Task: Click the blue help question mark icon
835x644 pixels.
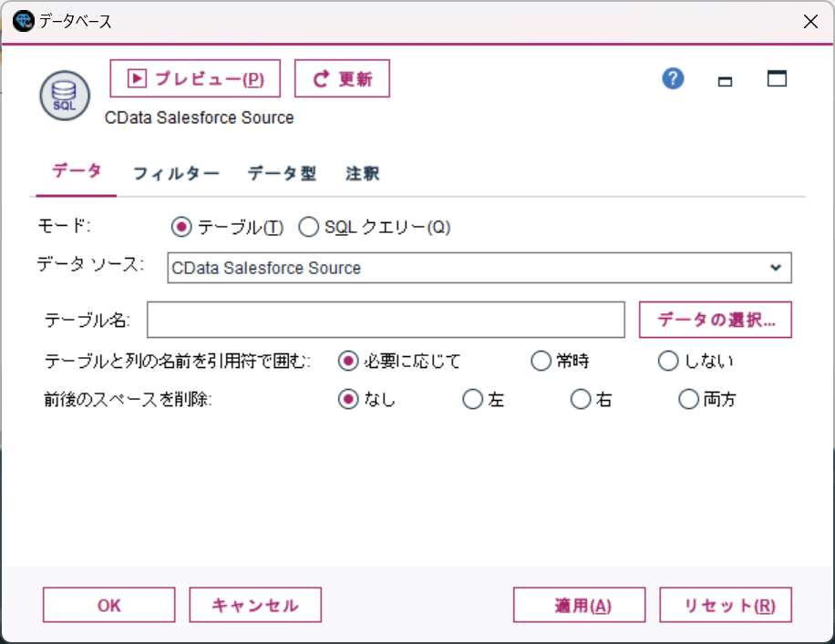Action: click(673, 79)
